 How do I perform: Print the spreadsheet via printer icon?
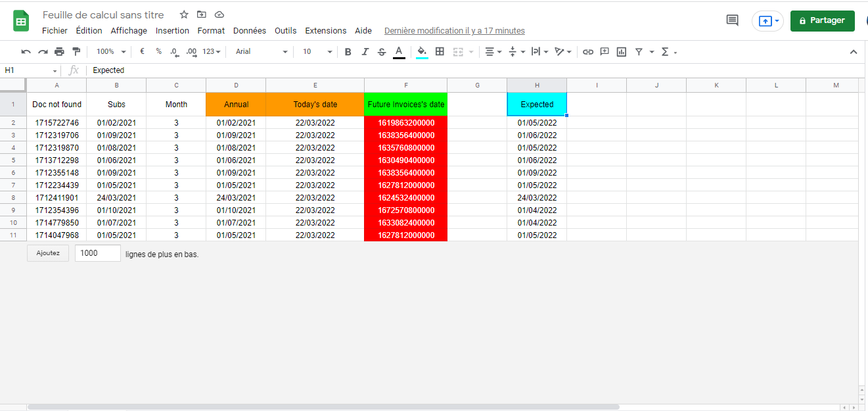click(59, 51)
